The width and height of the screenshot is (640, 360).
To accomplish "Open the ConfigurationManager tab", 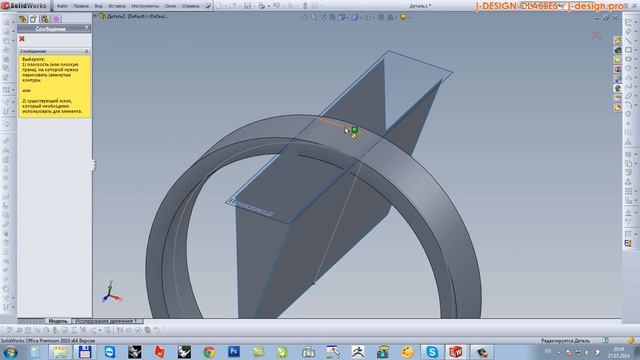I will point(44,19).
